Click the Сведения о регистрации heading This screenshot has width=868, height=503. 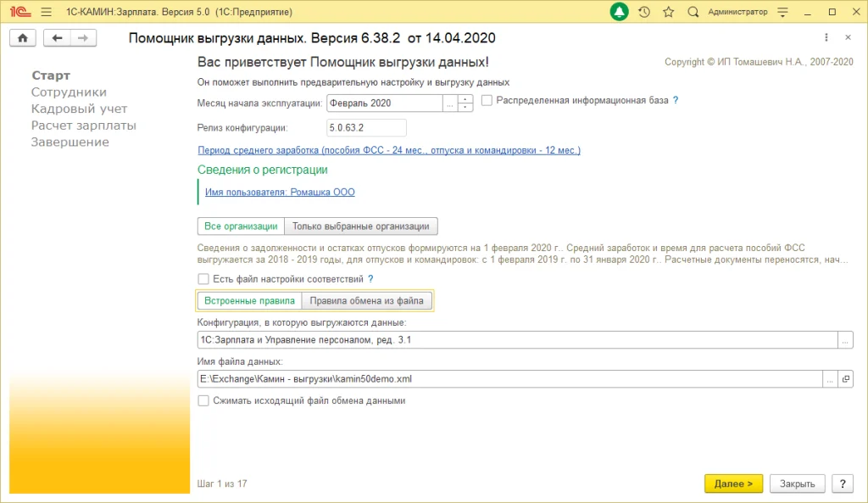click(263, 170)
